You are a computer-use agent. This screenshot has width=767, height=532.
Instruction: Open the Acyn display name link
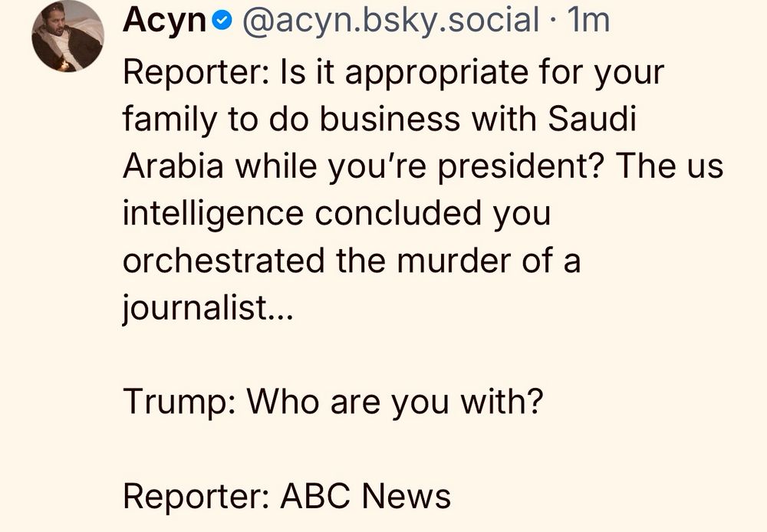pyautogui.click(x=165, y=21)
